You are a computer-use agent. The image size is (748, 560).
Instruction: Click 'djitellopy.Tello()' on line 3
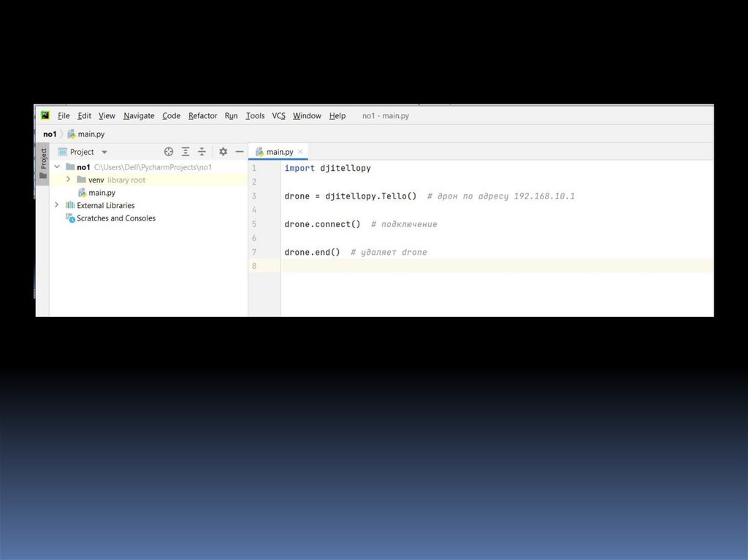(370, 196)
